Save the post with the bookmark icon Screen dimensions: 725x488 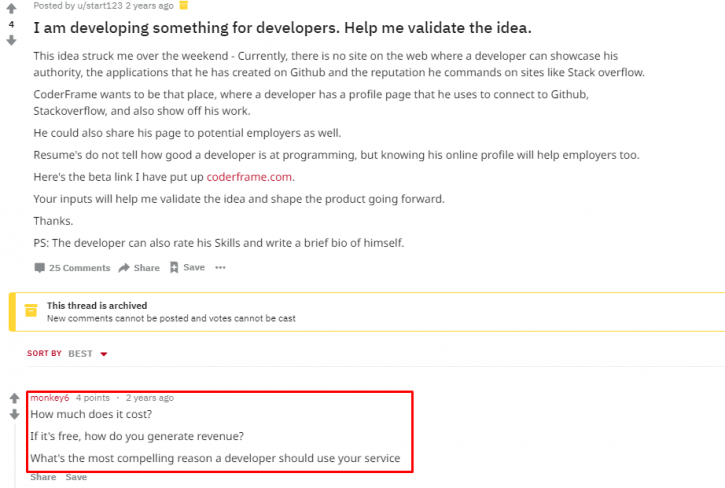click(187, 267)
